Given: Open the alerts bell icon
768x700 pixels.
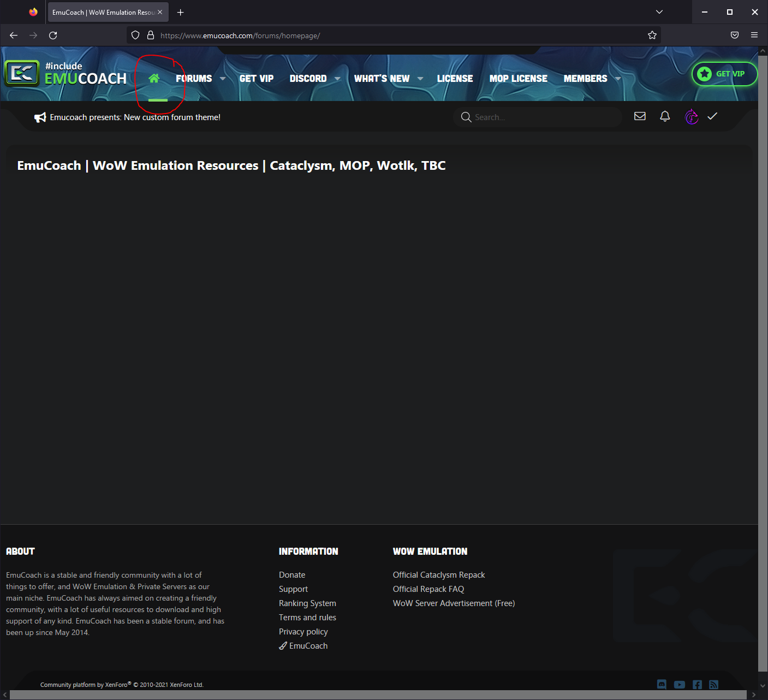Looking at the screenshot, I should coord(665,116).
